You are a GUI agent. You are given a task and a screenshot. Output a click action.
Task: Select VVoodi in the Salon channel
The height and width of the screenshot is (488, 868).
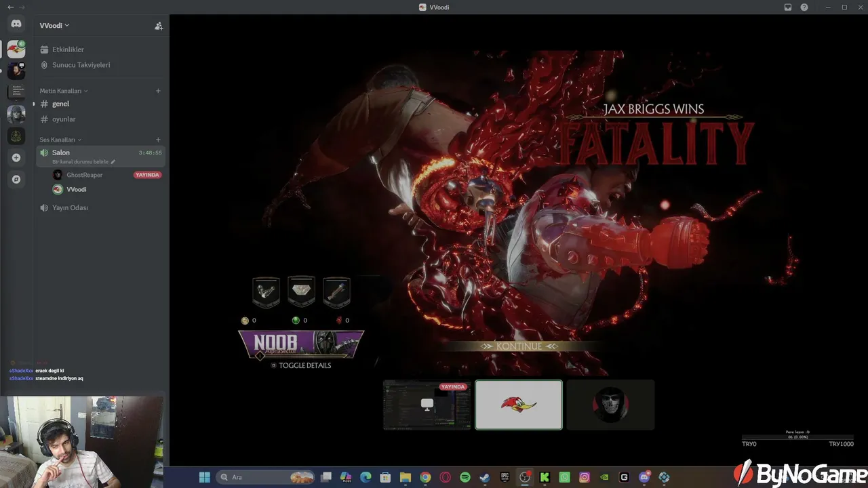click(x=76, y=190)
